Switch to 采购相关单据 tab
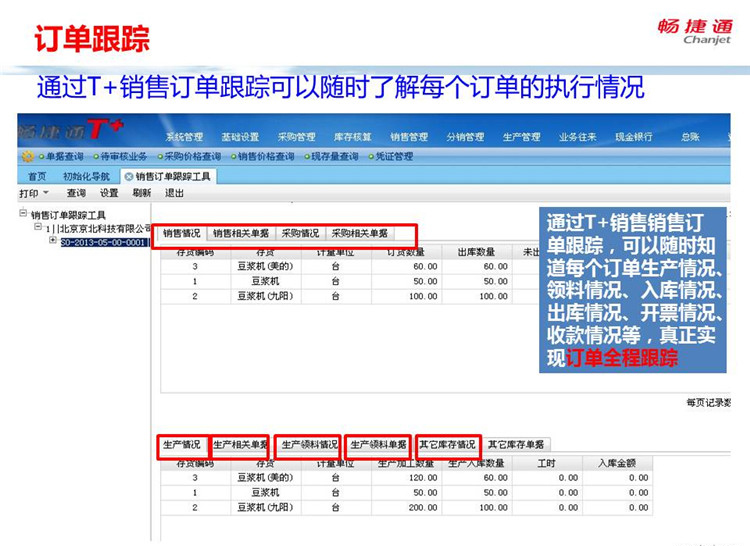This screenshot has width=750, height=546. pos(360,233)
